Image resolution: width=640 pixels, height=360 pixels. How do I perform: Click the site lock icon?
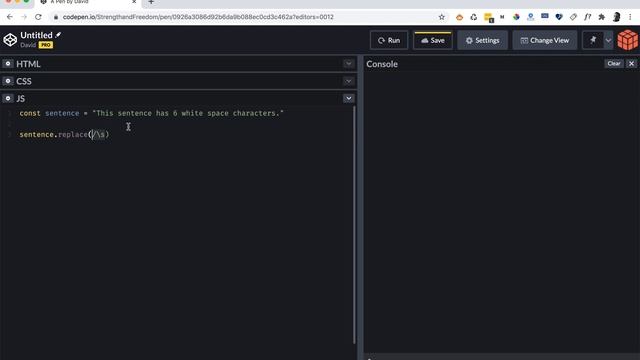click(x=56, y=17)
